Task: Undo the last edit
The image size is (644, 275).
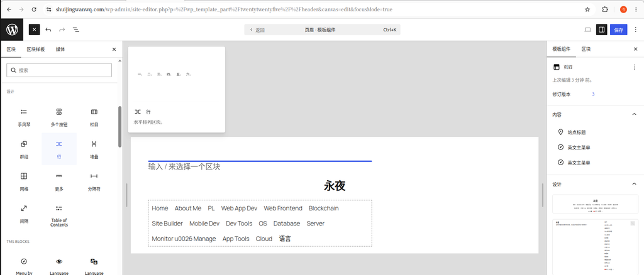Action: click(x=48, y=30)
